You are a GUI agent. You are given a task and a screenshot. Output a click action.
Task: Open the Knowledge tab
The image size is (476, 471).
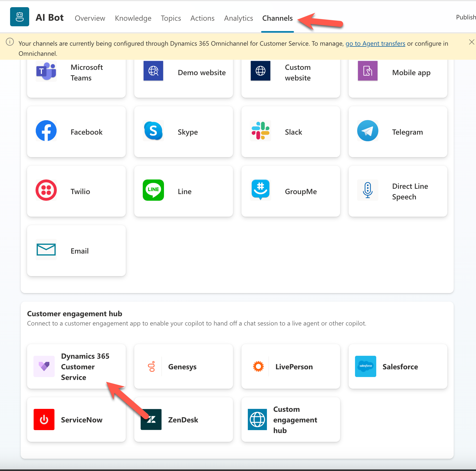(133, 18)
